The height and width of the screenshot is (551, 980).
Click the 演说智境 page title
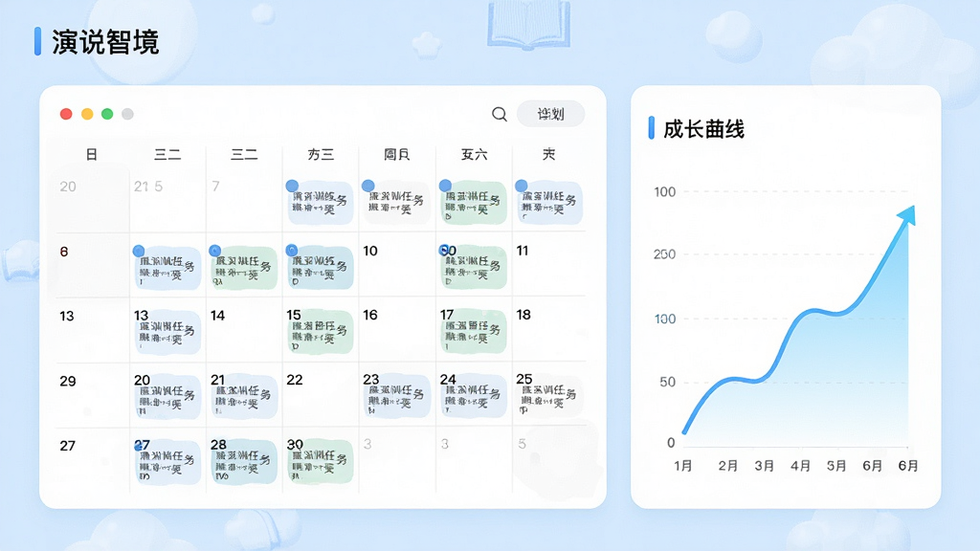click(105, 42)
